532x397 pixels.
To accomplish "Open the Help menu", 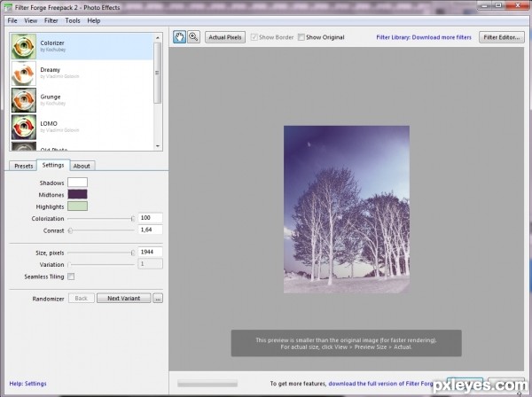I will tap(94, 20).
